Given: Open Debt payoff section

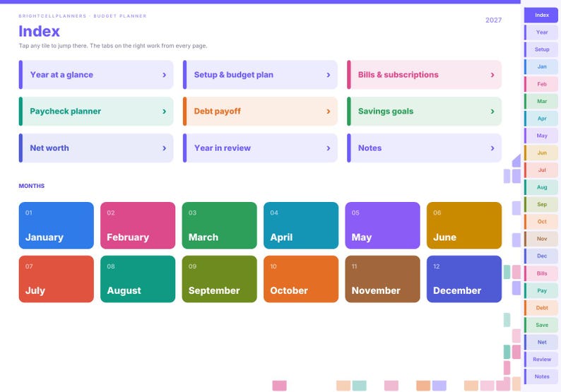Looking at the screenshot, I should 260,111.
